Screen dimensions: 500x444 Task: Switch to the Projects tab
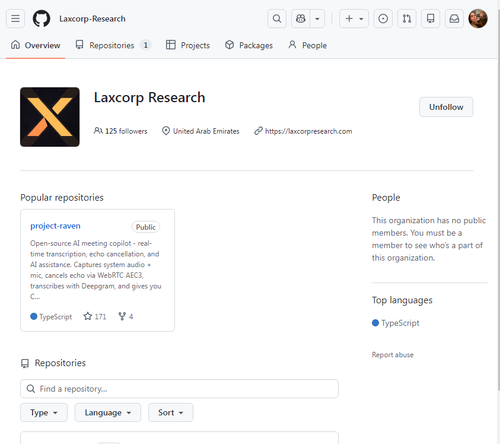pos(188,45)
